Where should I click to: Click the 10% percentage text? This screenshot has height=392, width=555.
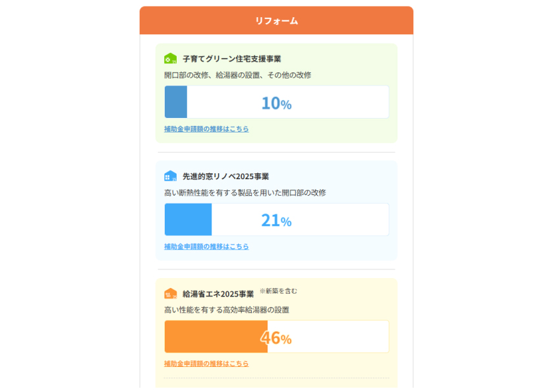pyautogui.click(x=276, y=103)
